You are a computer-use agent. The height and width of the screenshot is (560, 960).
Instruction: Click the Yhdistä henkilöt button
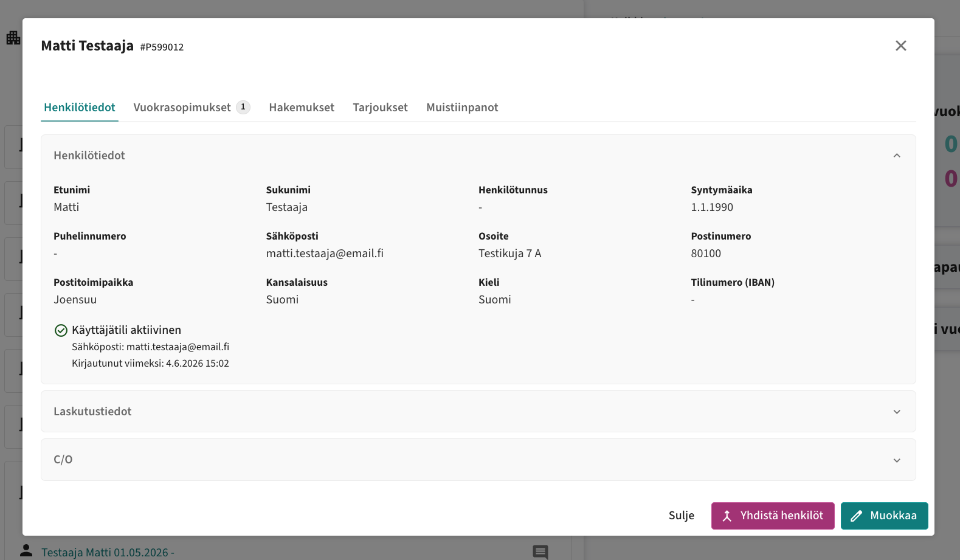coord(773,516)
